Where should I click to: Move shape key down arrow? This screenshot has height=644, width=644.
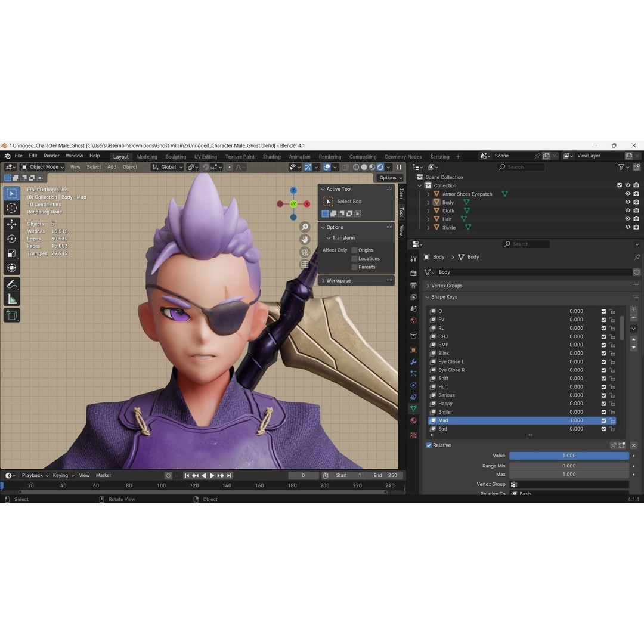click(x=634, y=348)
